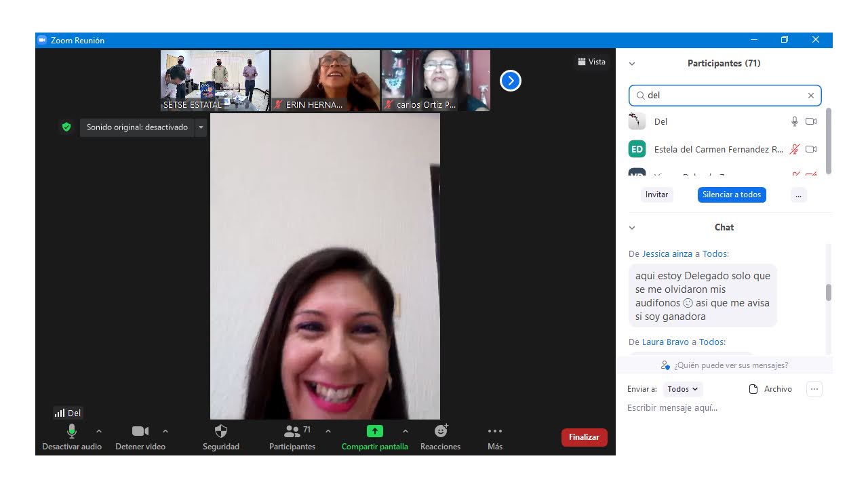Click the chat scrollbar thumb

[828, 292]
